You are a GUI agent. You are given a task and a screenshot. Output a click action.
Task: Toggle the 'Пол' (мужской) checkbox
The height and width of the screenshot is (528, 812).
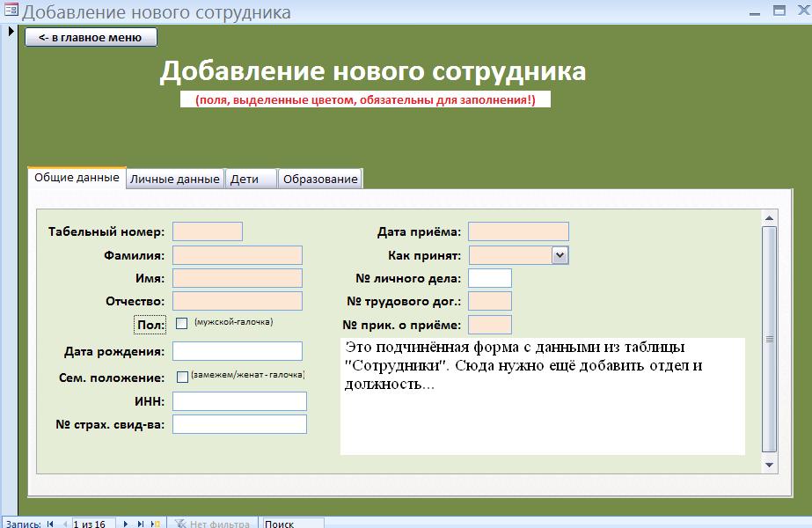pos(182,323)
